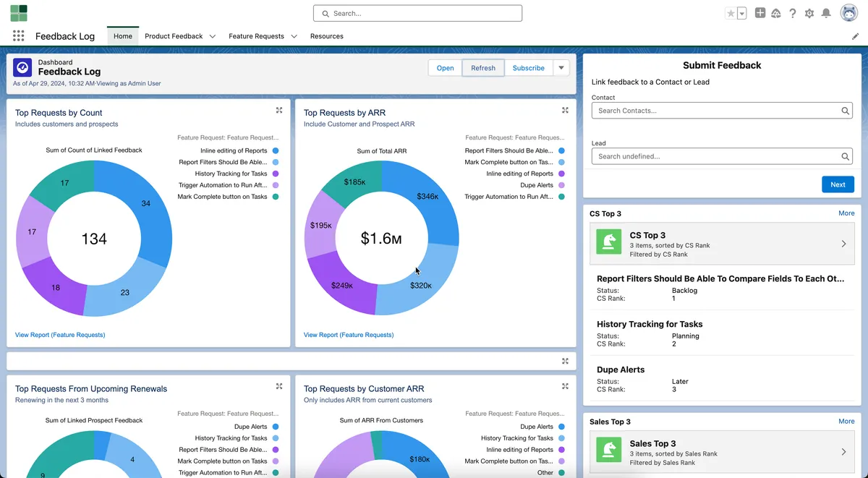Image resolution: width=868 pixels, height=478 pixels.
Task: Click the search magnifier in Contact field
Action: [846, 111]
